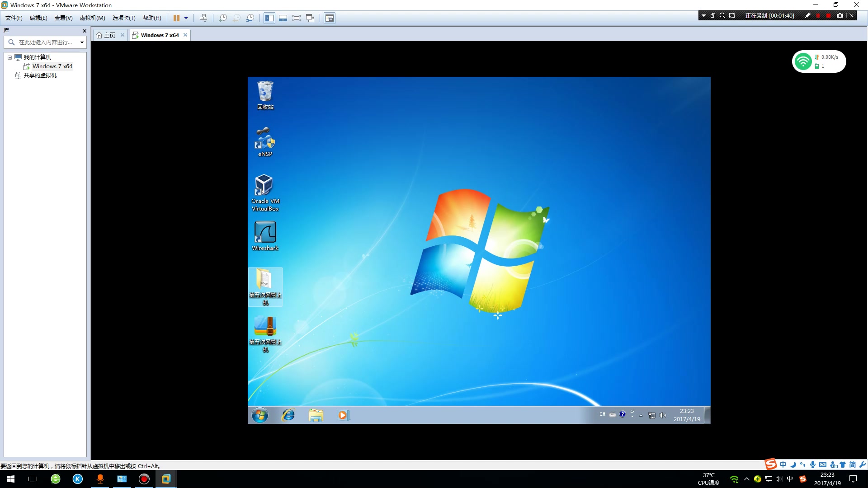Click the recorder pencil annotation icon
868x488 pixels.
[808, 16]
